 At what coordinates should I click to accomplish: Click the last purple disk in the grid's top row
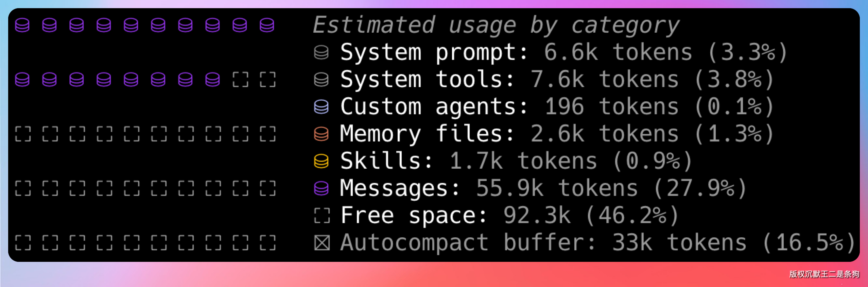tap(267, 25)
